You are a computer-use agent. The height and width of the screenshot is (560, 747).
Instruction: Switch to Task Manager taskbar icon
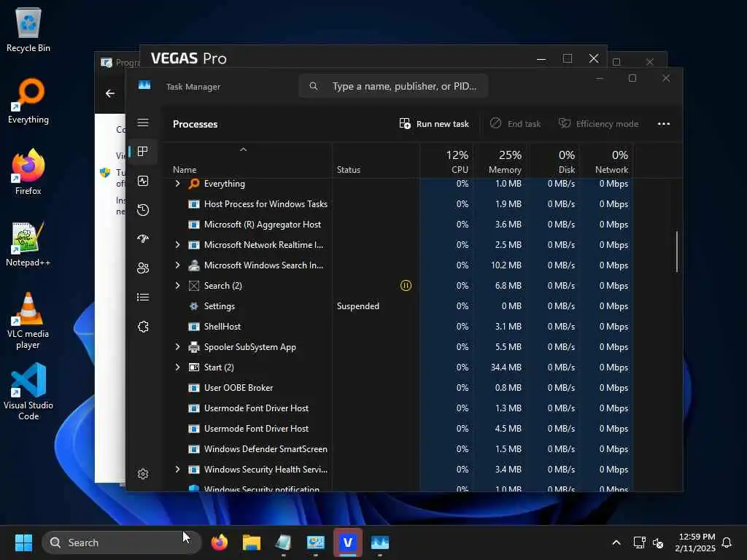coord(379,542)
